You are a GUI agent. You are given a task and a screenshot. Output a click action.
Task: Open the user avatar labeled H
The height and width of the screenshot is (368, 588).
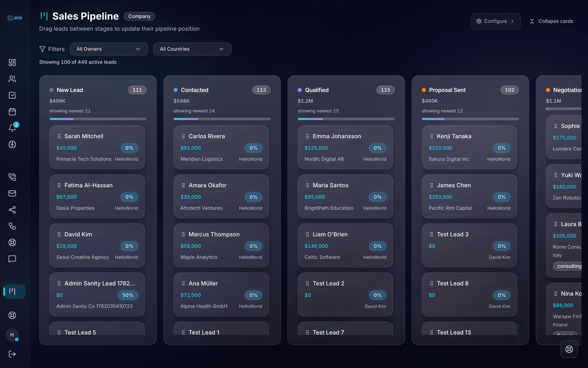point(12,335)
